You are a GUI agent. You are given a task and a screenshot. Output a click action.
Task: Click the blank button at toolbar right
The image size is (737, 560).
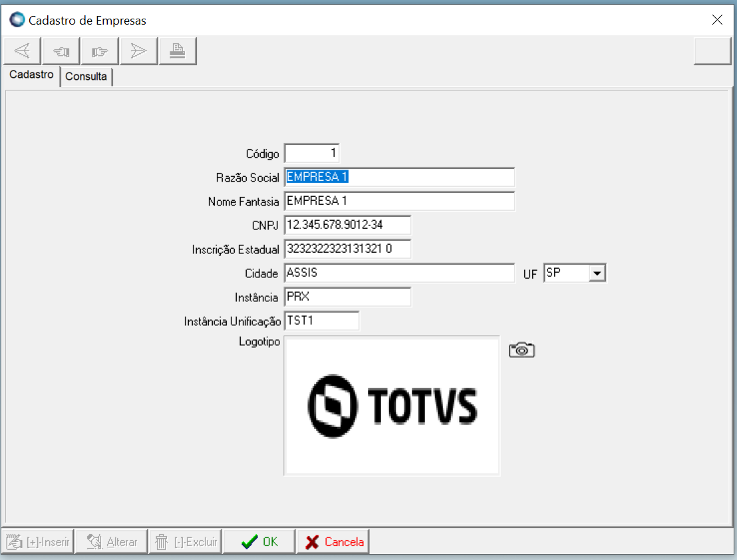click(x=712, y=51)
